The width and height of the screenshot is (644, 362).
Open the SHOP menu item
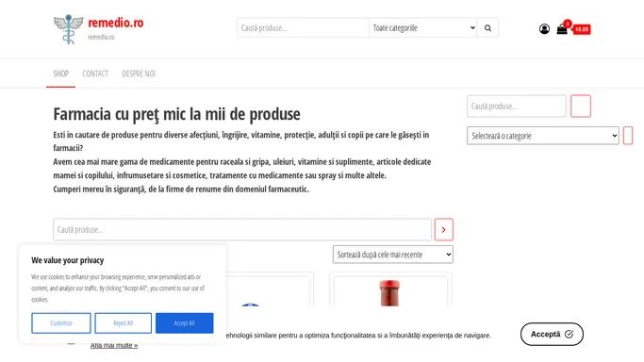60,74
